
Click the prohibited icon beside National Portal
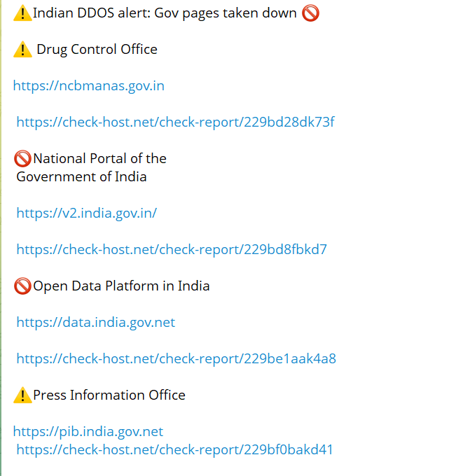click(x=22, y=159)
